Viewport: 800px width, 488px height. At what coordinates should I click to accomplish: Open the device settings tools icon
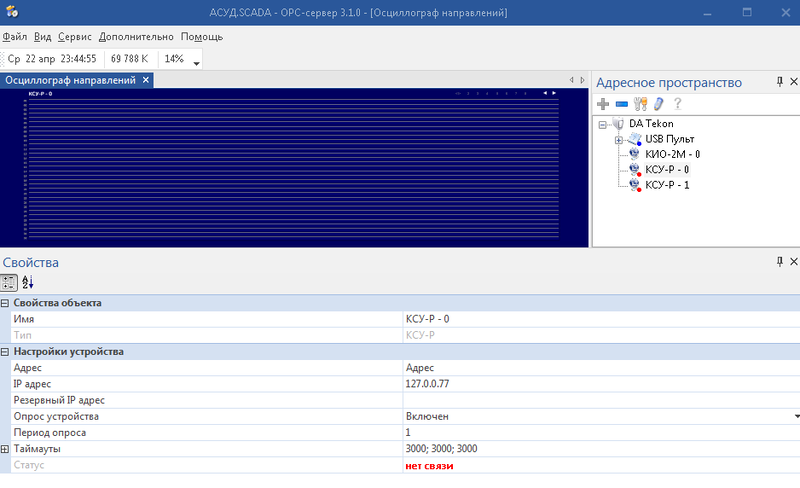(x=640, y=104)
